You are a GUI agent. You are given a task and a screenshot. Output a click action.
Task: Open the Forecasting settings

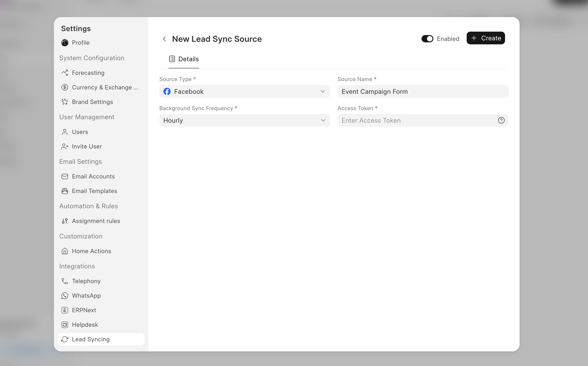point(88,73)
